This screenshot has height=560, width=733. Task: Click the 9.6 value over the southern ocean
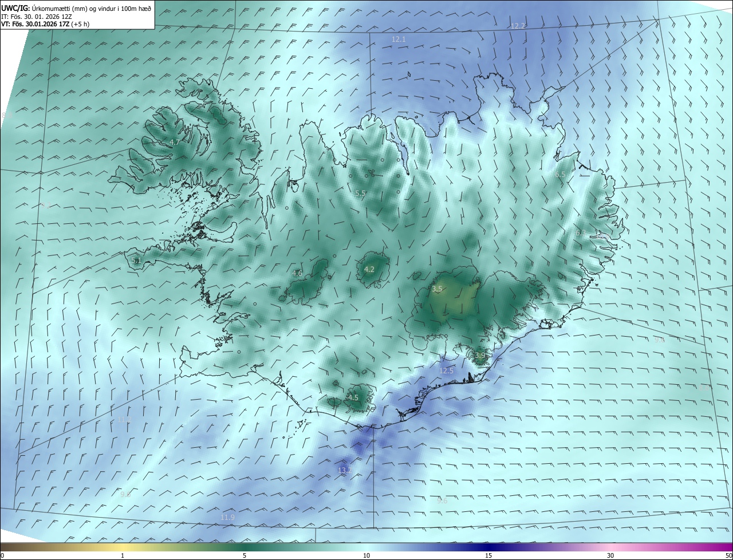click(x=442, y=500)
